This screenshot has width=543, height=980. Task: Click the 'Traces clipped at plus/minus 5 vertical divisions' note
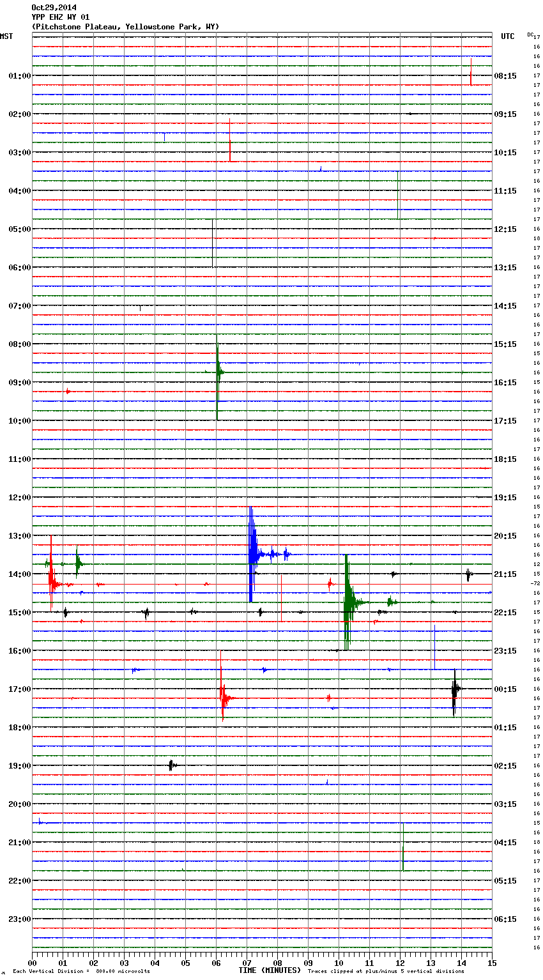[386, 972]
